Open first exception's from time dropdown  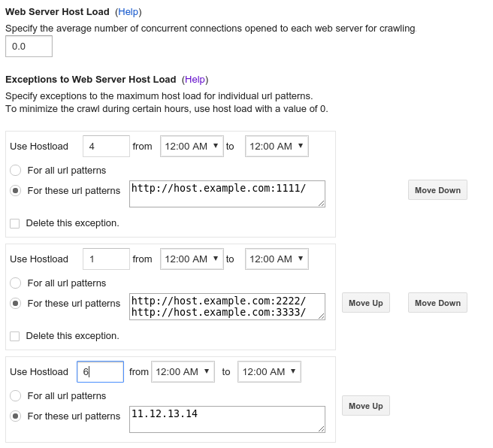192,147
